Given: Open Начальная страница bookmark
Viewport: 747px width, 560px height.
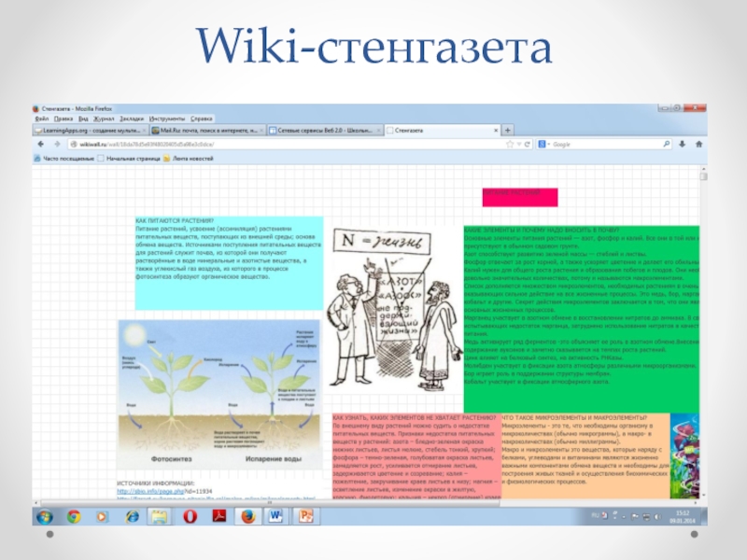Looking at the screenshot, I should tap(129, 159).
